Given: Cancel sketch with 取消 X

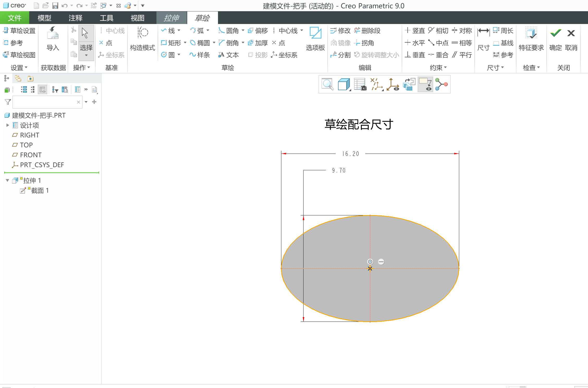Looking at the screenshot, I should click(x=571, y=39).
